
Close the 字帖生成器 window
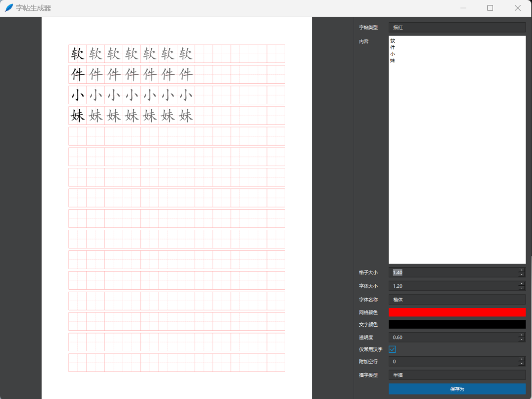pos(517,8)
